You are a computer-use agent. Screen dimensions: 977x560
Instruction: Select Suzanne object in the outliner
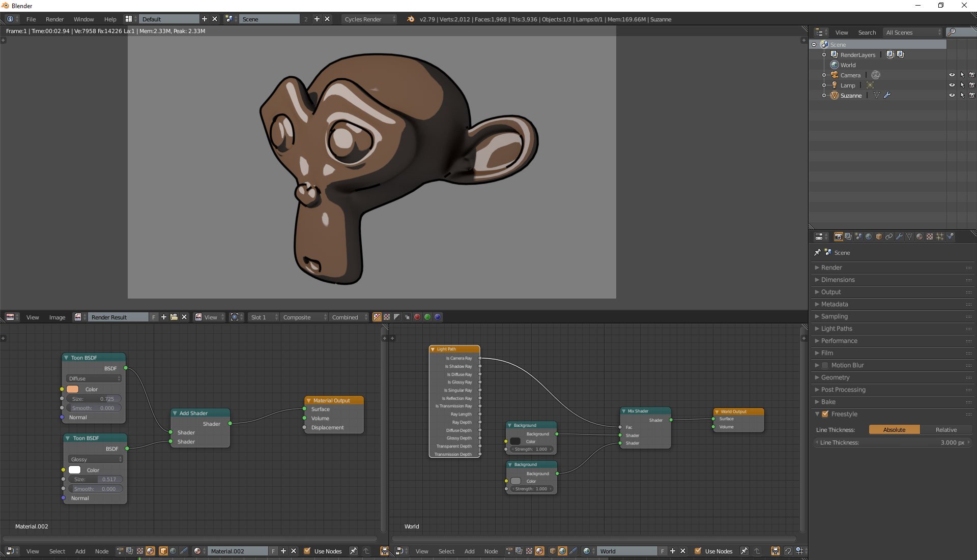851,95
